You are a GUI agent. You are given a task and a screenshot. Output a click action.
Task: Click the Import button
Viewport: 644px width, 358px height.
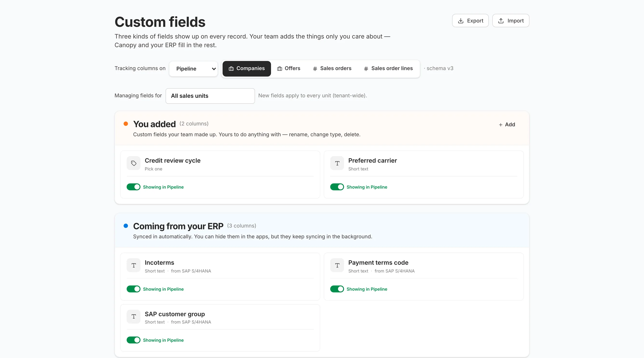[x=511, y=21]
